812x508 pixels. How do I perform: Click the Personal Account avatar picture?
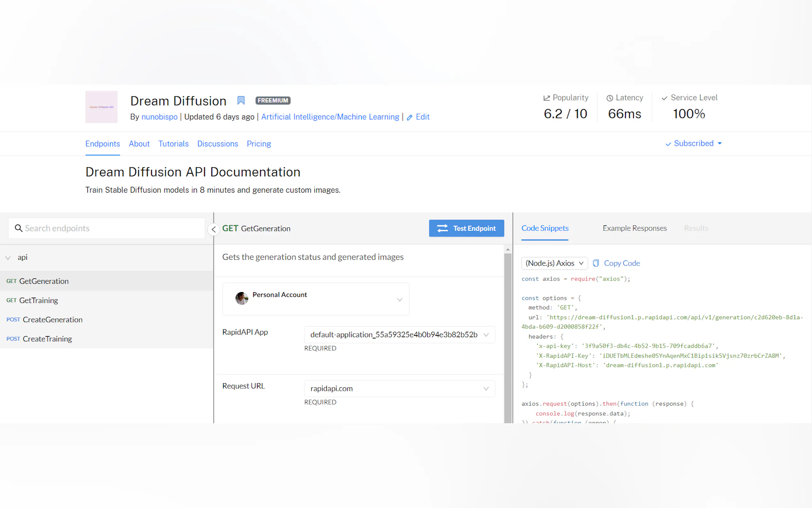tap(241, 298)
